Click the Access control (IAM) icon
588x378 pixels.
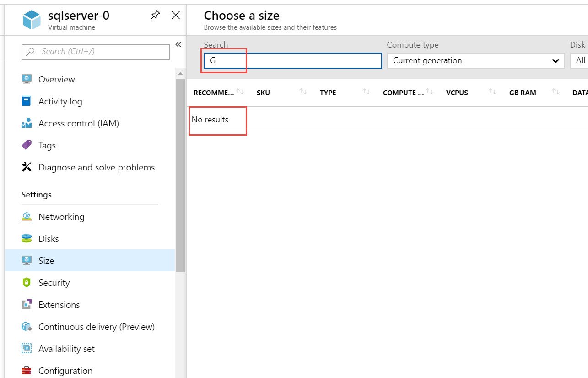[x=27, y=123]
